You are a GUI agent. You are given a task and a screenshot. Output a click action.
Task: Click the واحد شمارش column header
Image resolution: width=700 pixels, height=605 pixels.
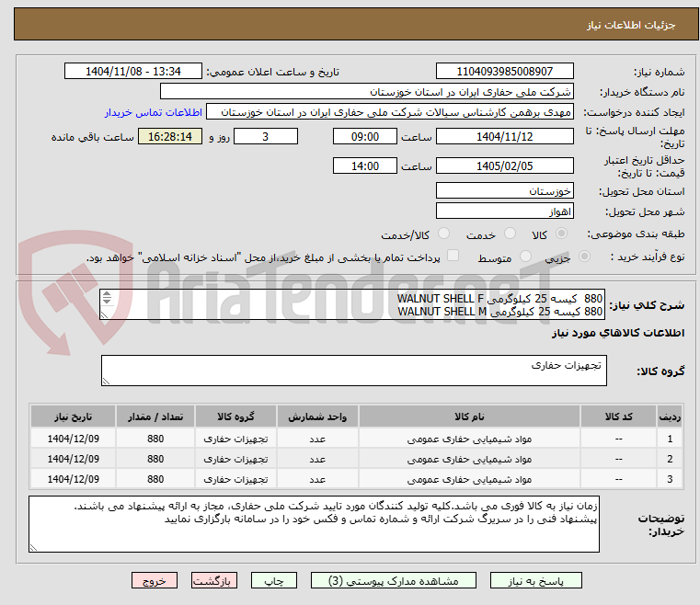point(317,417)
